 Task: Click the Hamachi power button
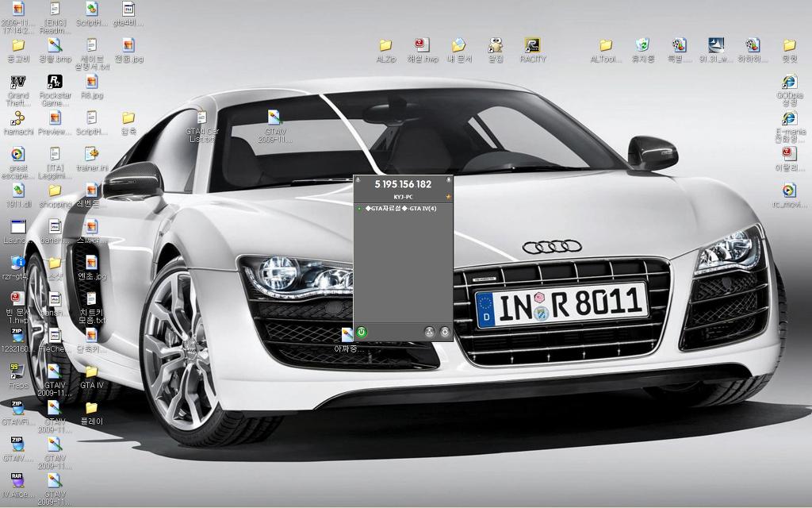[362, 332]
